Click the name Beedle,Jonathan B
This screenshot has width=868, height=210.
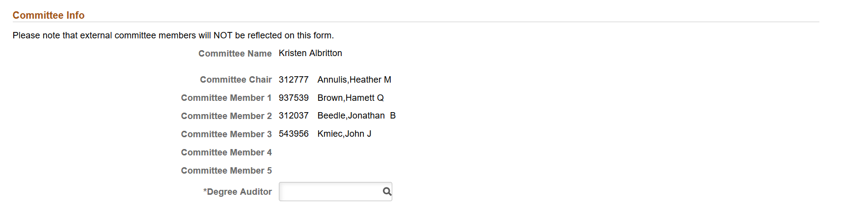pos(356,116)
